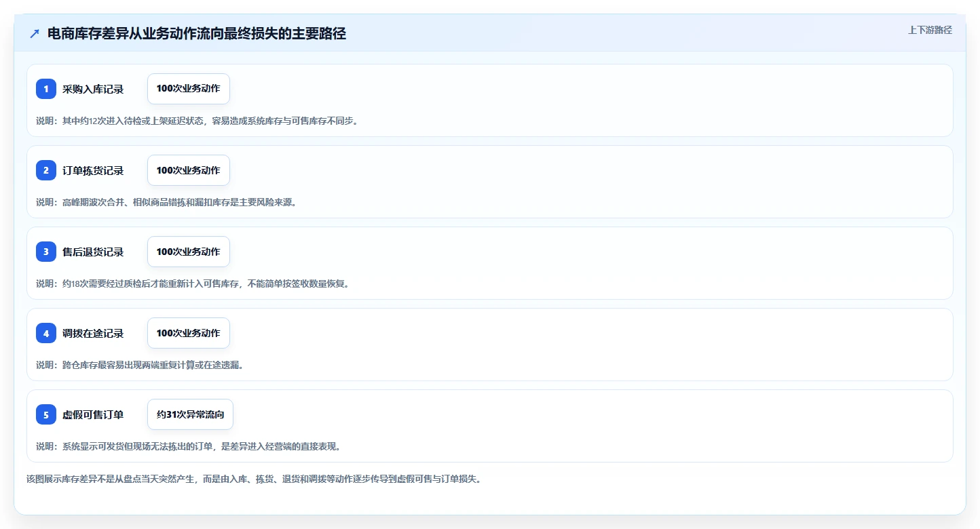
Task: Select the 订单拣货记录 heading
Action: [93, 170]
